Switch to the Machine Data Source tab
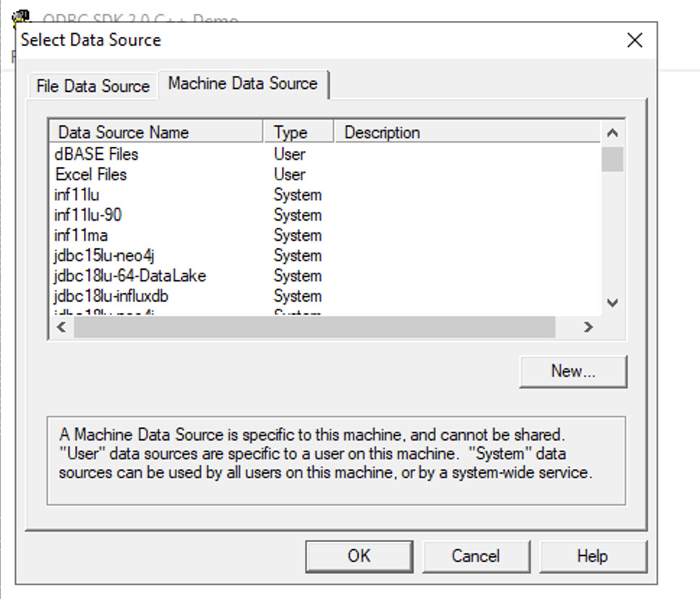This screenshot has height=599, width=700. click(x=243, y=83)
